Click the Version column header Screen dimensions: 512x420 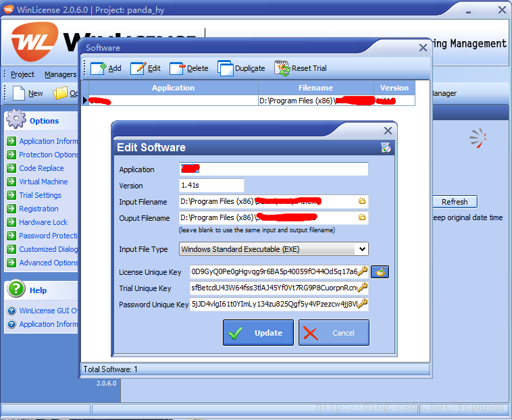tap(394, 88)
